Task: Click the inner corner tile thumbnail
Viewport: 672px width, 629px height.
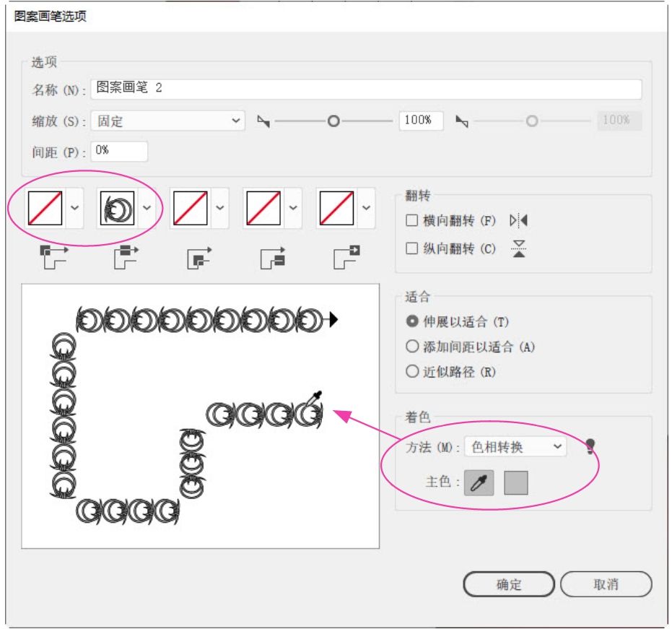Action: [191, 208]
